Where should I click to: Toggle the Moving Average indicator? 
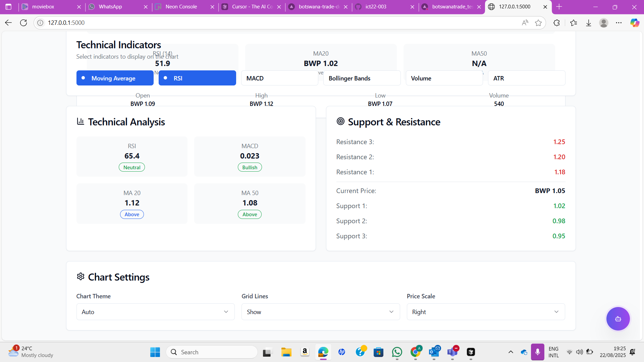pos(115,78)
